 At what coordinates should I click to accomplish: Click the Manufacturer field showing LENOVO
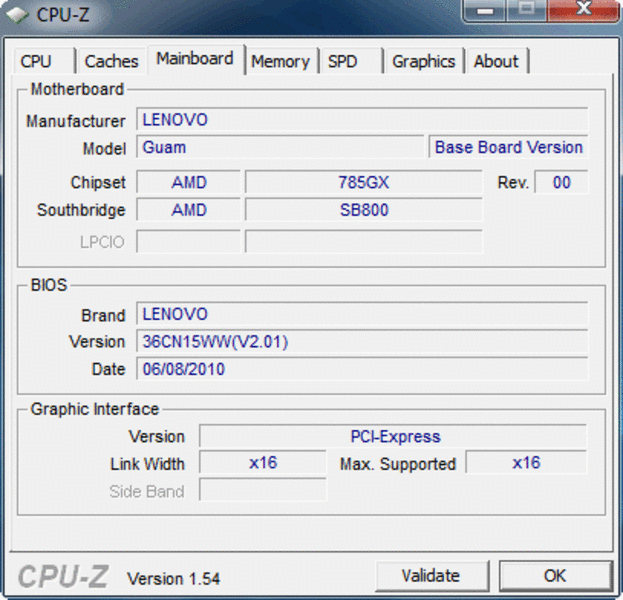pos(362,119)
